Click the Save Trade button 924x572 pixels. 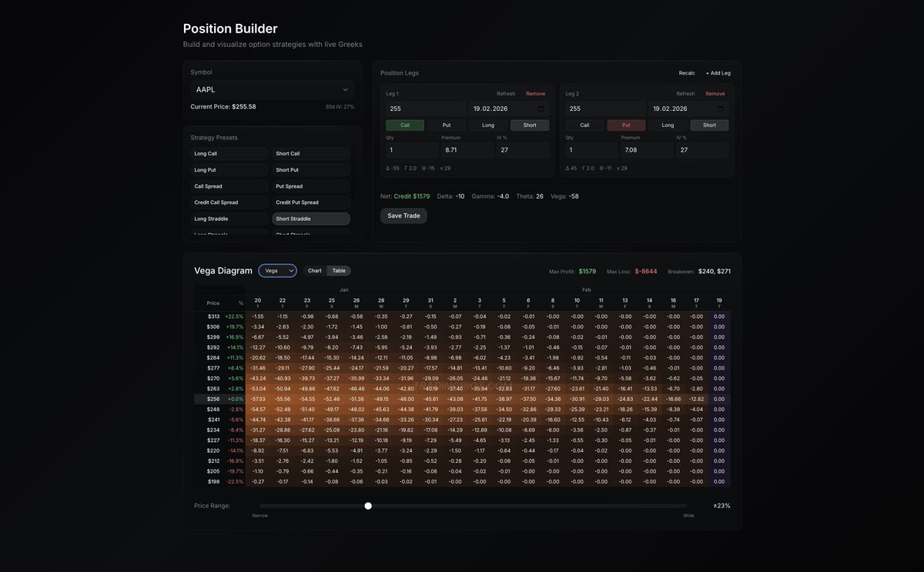click(403, 216)
